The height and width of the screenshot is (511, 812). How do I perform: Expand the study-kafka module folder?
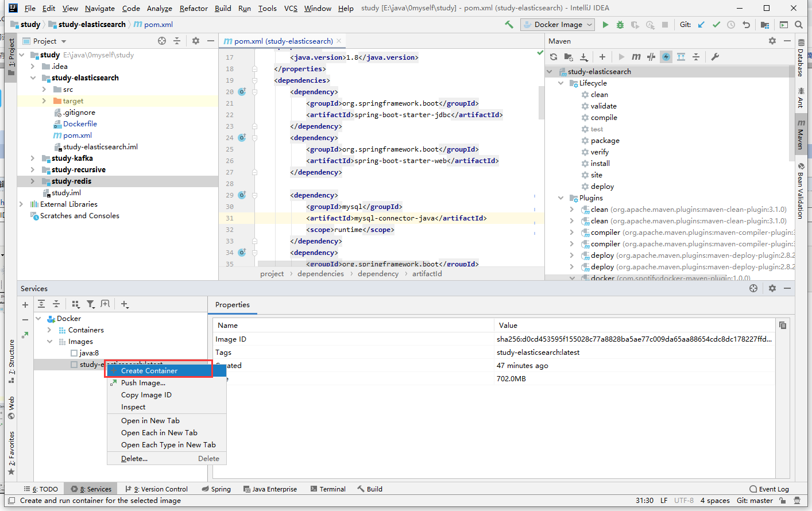click(x=33, y=158)
